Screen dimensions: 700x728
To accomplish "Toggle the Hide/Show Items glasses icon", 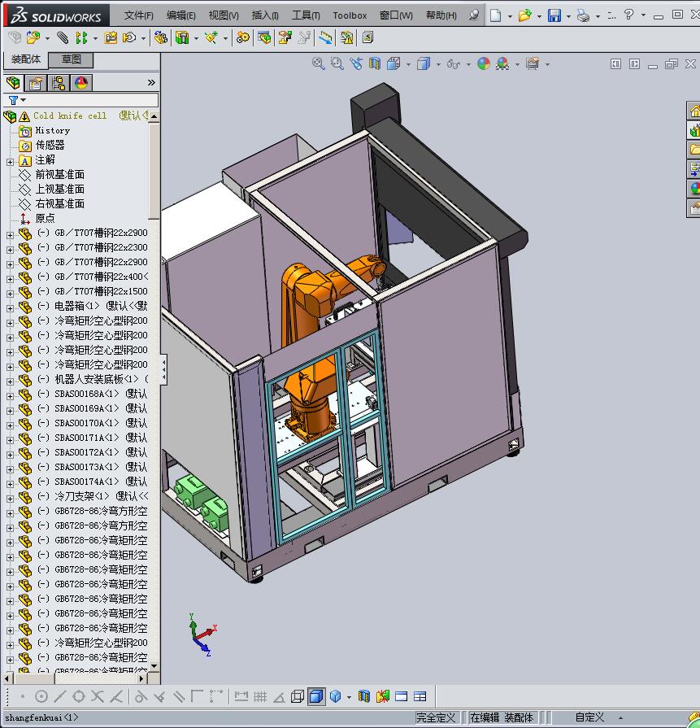I will pos(453,63).
